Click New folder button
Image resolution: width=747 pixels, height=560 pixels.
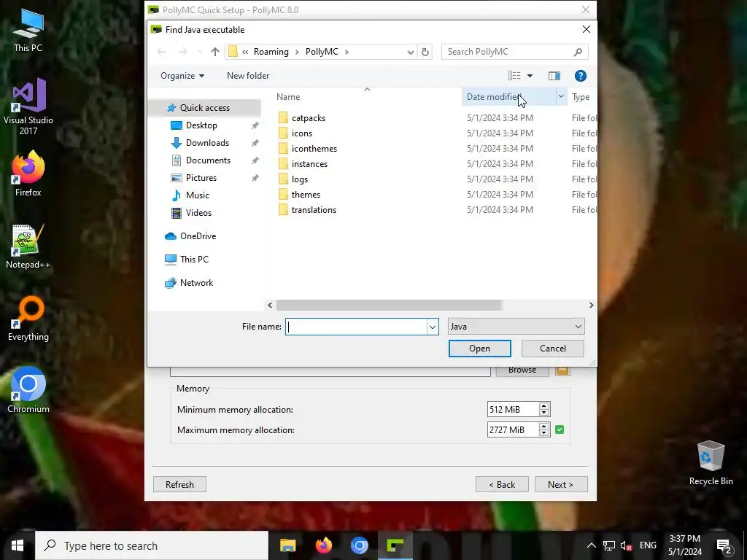248,76
